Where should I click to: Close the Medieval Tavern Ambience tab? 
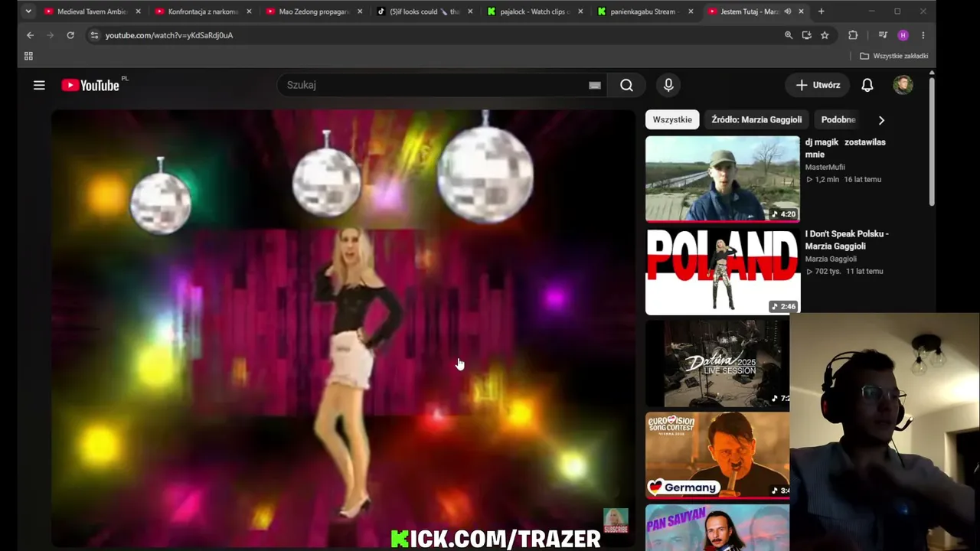coord(138,11)
